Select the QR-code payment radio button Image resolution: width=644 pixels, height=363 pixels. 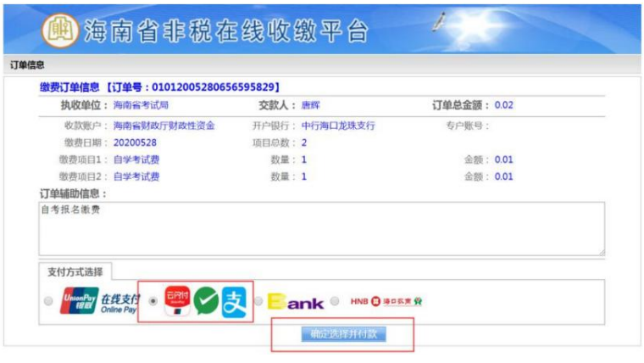pos(153,301)
